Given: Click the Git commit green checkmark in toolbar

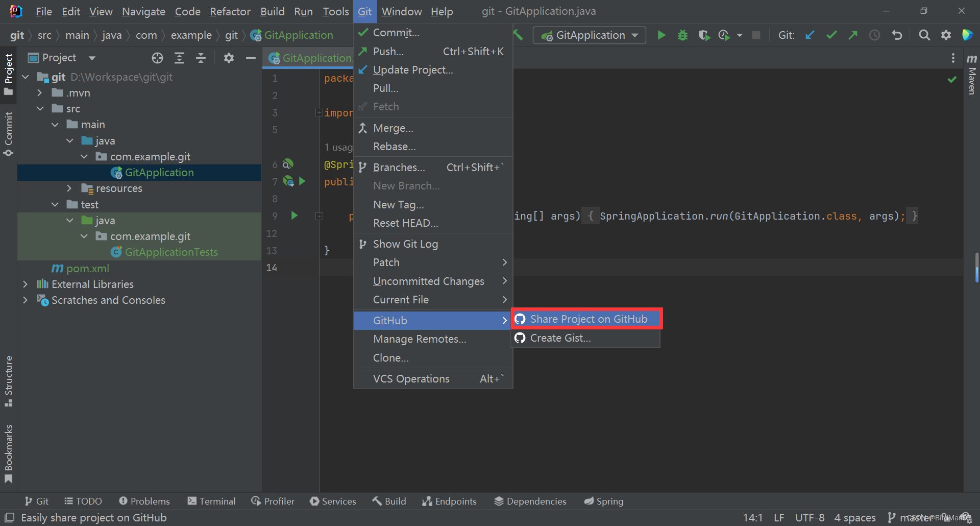Looking at the screenshot, I should 831,35.
